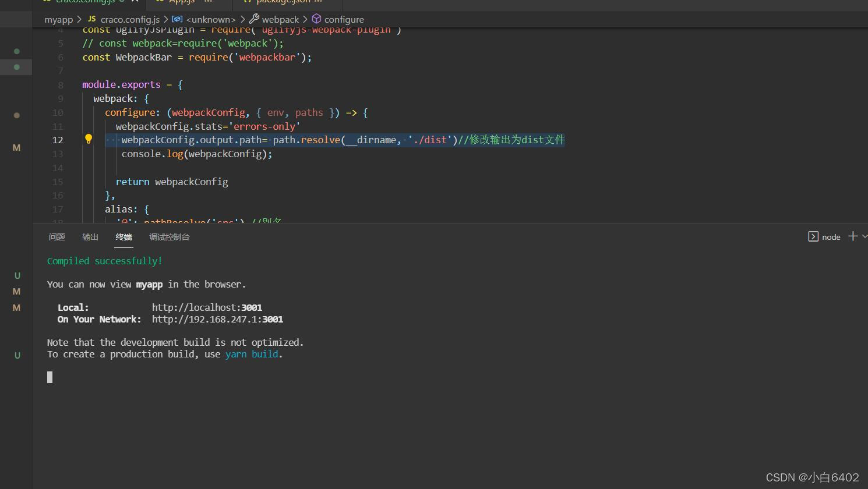The width and height of the screenshot is (868, 489).
Task: Open the webpack breadcrumb symbol
Action: 280,20
